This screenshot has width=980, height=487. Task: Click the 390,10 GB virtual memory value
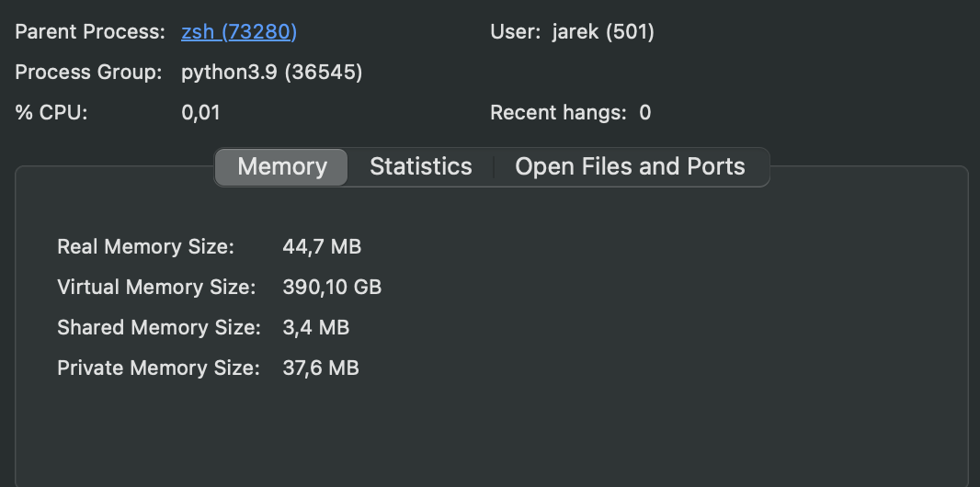point(332,288)
